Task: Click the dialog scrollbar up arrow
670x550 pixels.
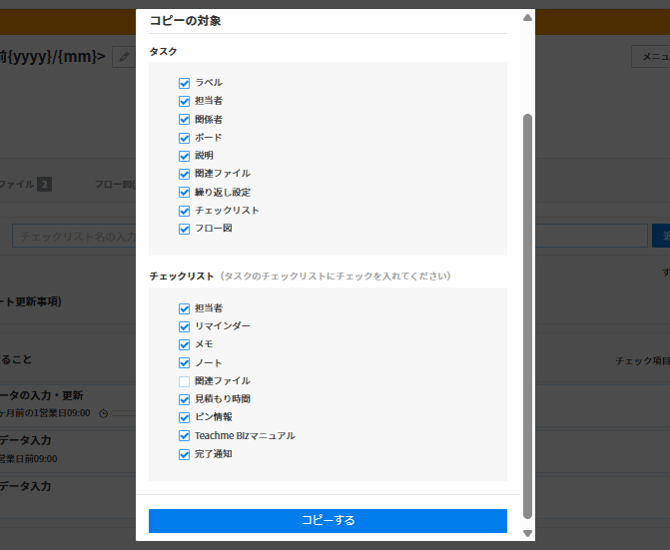Action: pos(528,17)
